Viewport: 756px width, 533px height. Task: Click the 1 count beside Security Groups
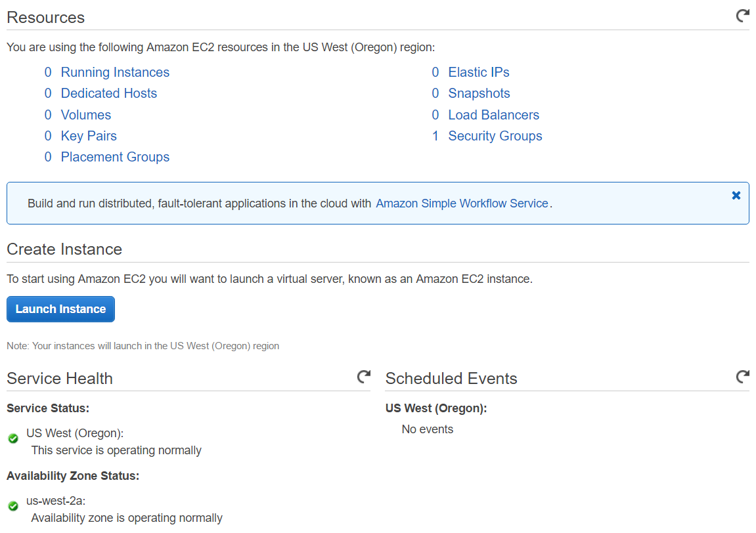(435, 136)
